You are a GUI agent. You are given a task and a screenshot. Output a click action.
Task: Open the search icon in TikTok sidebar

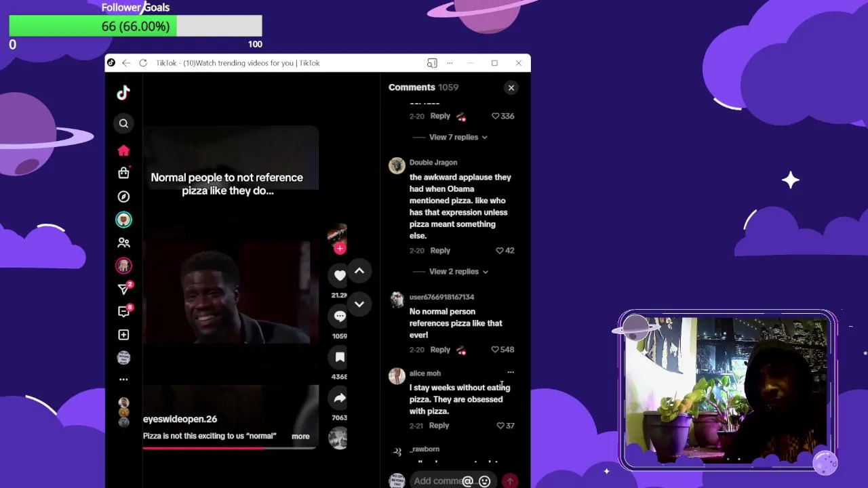coord(123,123)
